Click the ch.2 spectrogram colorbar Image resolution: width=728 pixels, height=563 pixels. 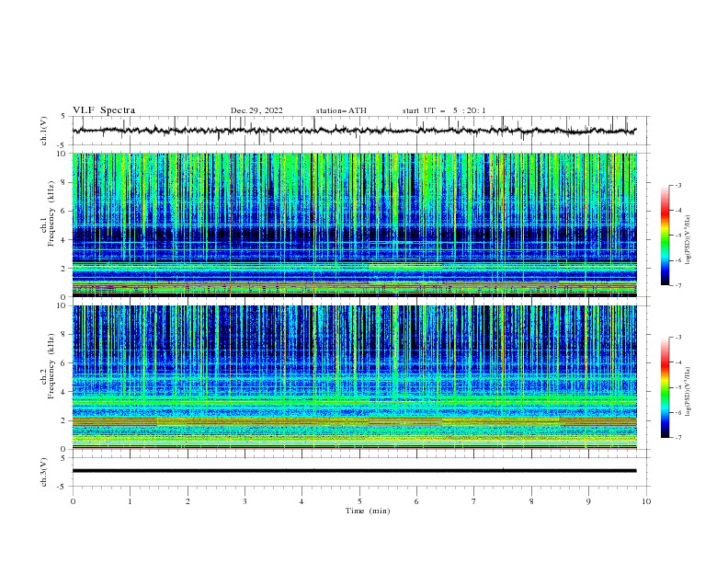pyautogui.click(x=665, y=387)
